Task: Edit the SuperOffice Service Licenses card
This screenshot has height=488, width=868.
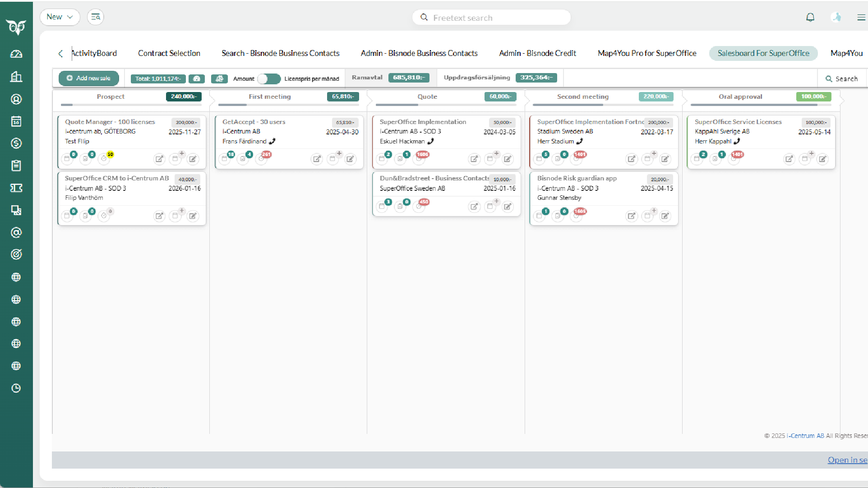Action: 823,159
